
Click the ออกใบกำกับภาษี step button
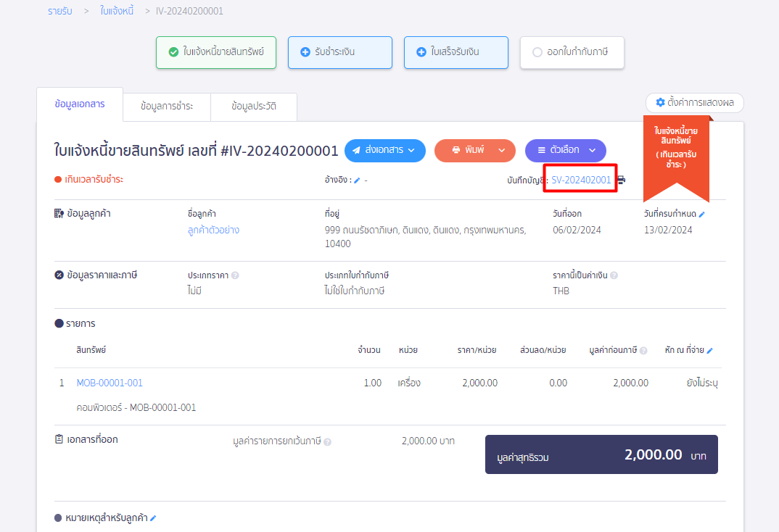click(x=572, y=53)
